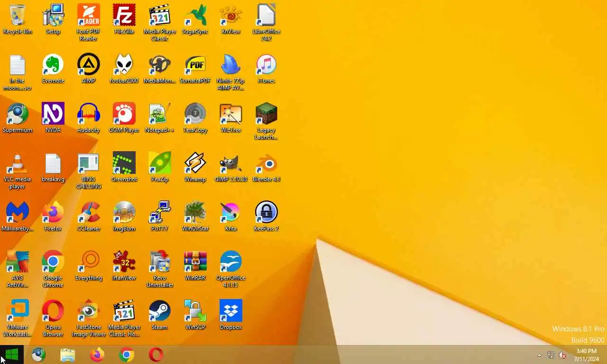This screenshot has height=364, width=607.
Task: Select the Setup desktop shortcut
Action: click(53, 15)
